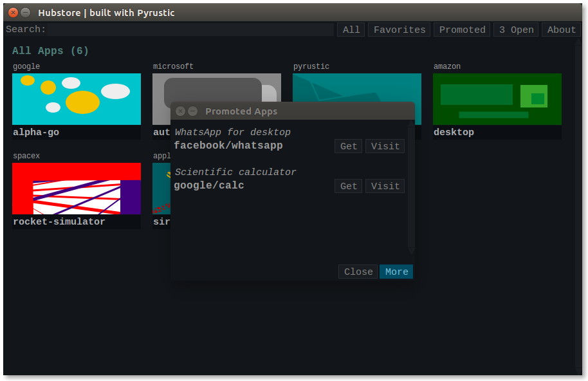
Task: Open the alpha-go app thumbnail
Action: coord(77,99)
